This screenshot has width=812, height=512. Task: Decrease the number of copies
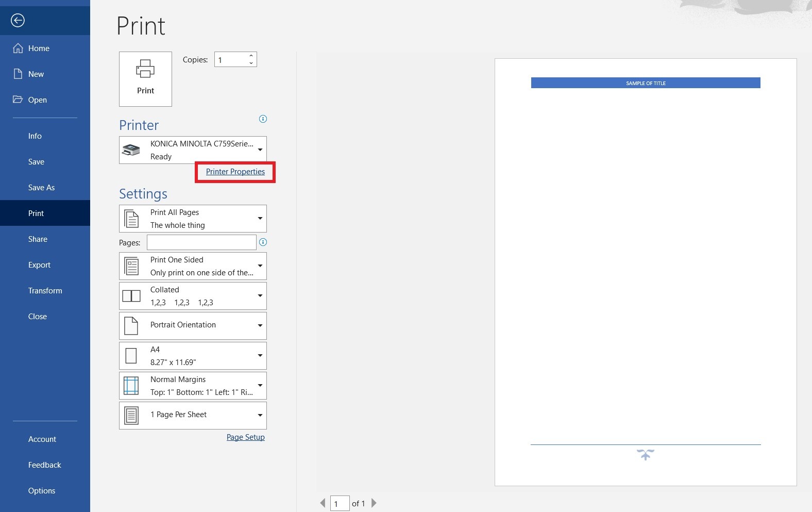(x=251, y=63)
